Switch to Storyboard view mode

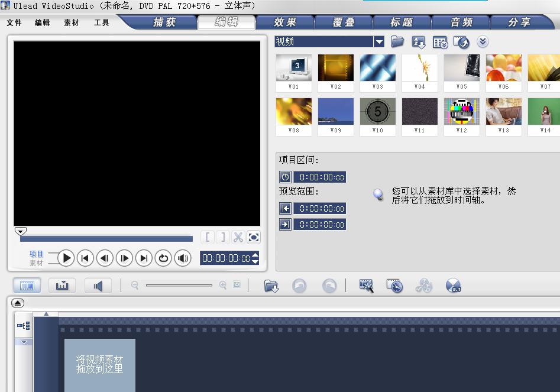point(27,286)
